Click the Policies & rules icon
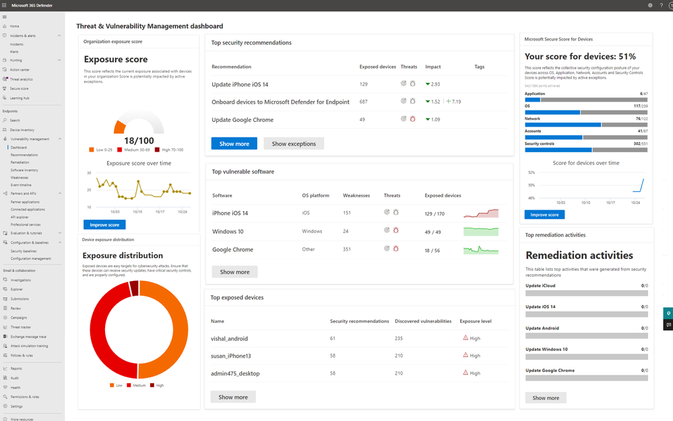Viewport: 673px width, 421px height. 5,355
